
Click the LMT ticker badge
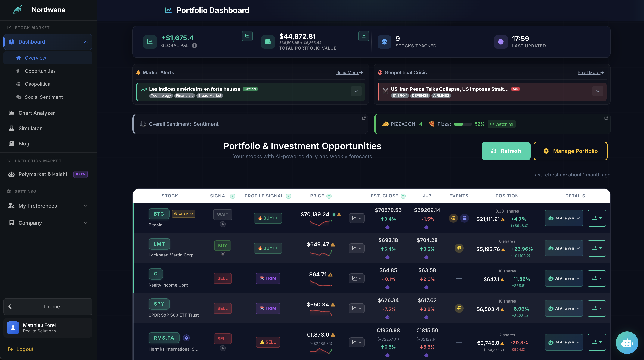pyautogui.click(x=159, y=244)
